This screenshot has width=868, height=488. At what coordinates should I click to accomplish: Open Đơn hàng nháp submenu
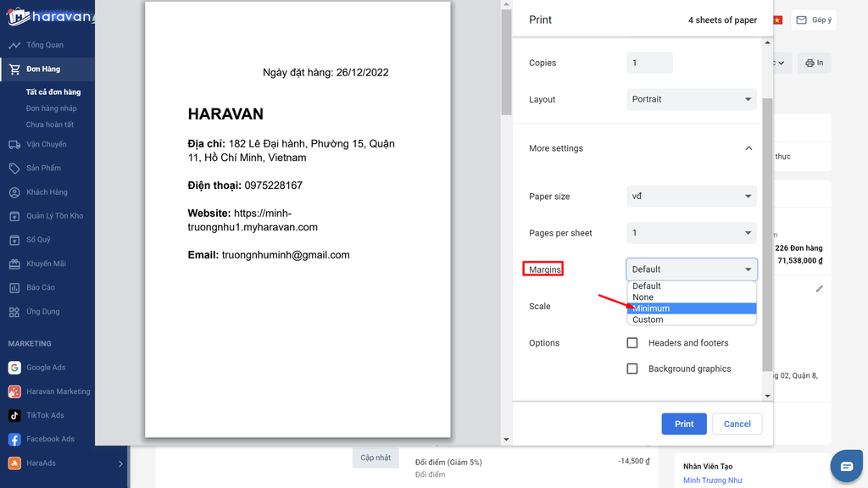tap(52, 108)
